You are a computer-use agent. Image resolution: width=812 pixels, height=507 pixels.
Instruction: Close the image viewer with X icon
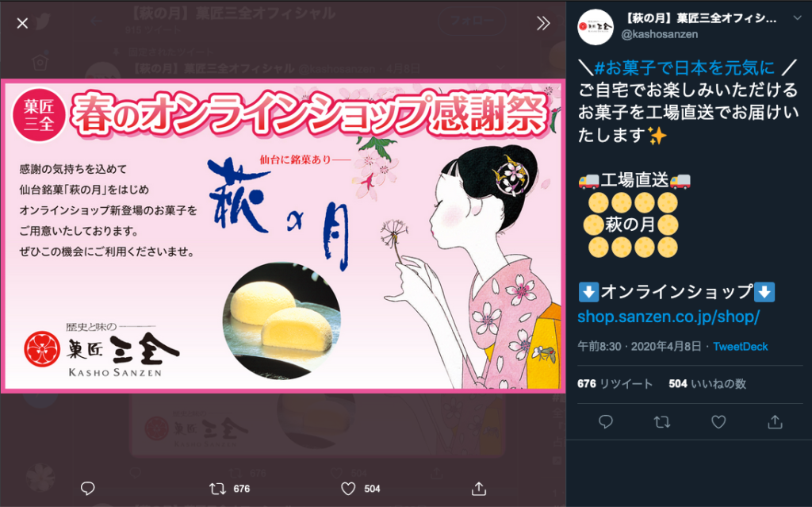tap(22, 23)
